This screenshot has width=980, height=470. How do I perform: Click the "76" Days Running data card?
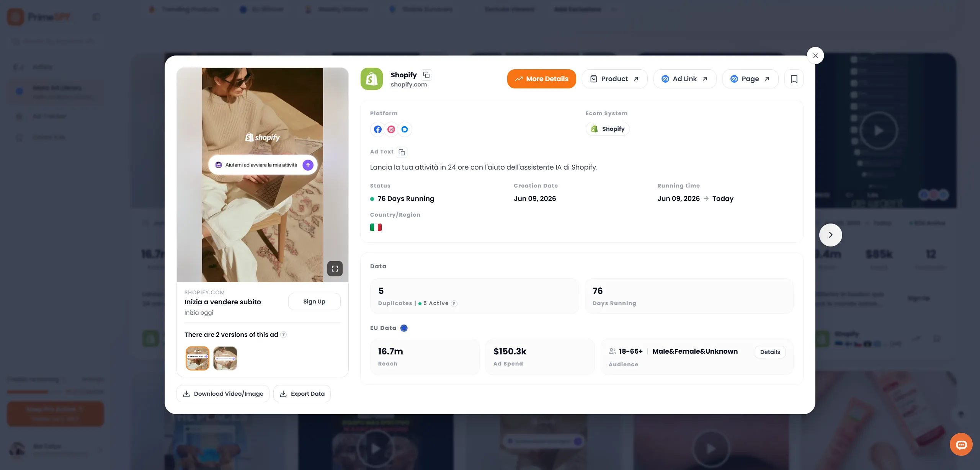(689, 296)
